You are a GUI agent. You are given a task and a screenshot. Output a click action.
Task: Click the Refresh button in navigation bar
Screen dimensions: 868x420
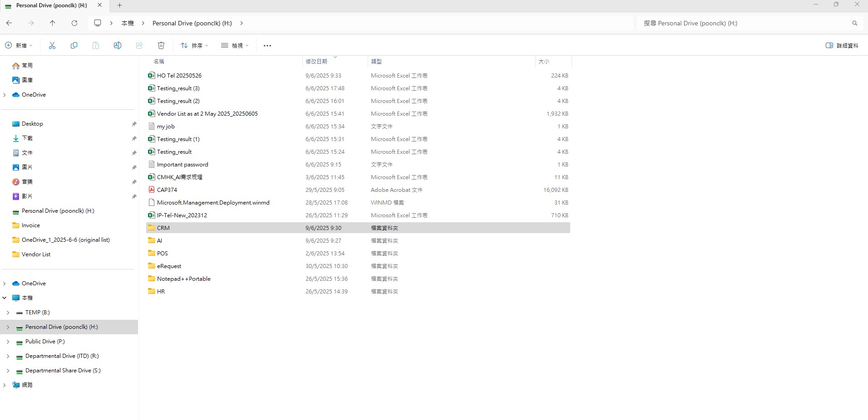coord(74,23)
